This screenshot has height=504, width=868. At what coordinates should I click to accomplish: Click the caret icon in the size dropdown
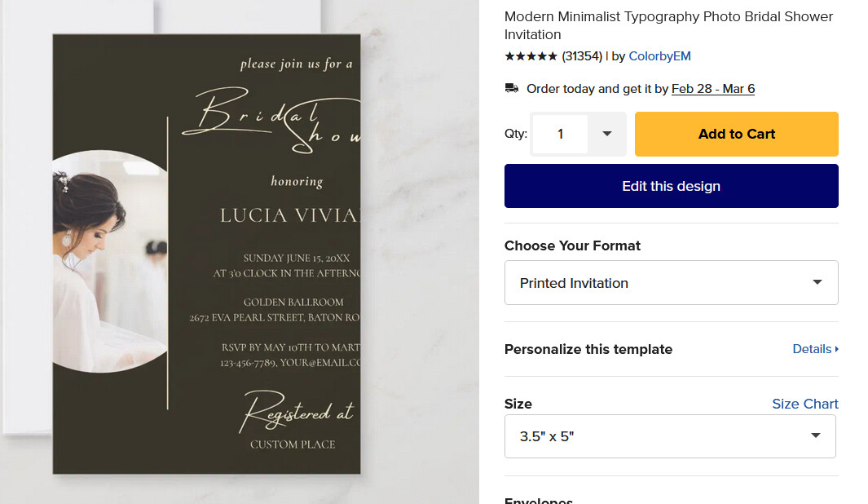pos(815,435)
